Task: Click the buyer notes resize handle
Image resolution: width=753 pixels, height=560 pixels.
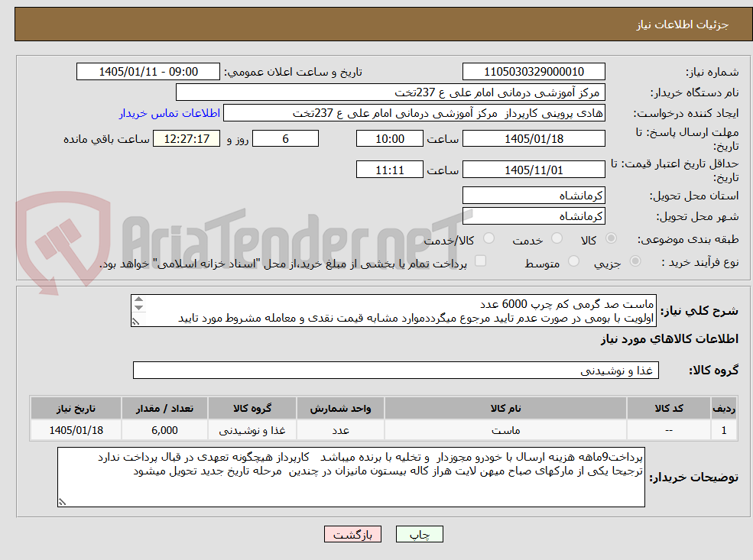Action: 62,502
